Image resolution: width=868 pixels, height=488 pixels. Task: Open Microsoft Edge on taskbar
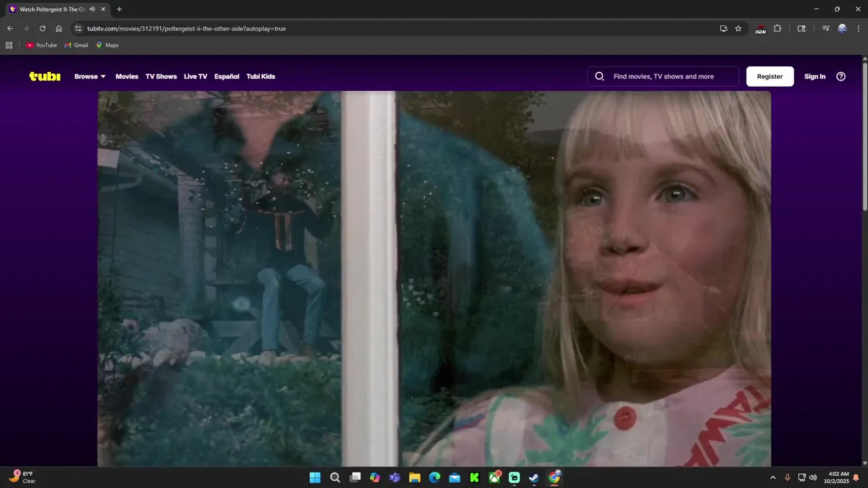(435, 478)
